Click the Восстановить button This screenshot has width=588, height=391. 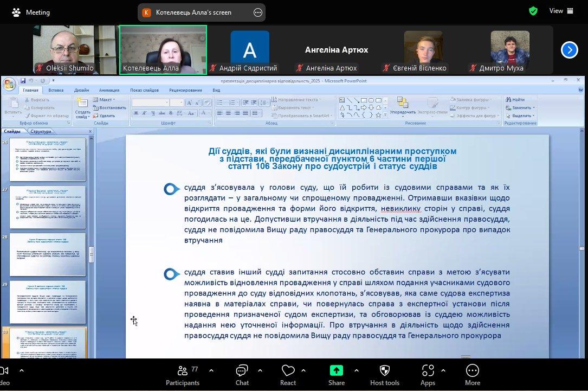(109, 108)
